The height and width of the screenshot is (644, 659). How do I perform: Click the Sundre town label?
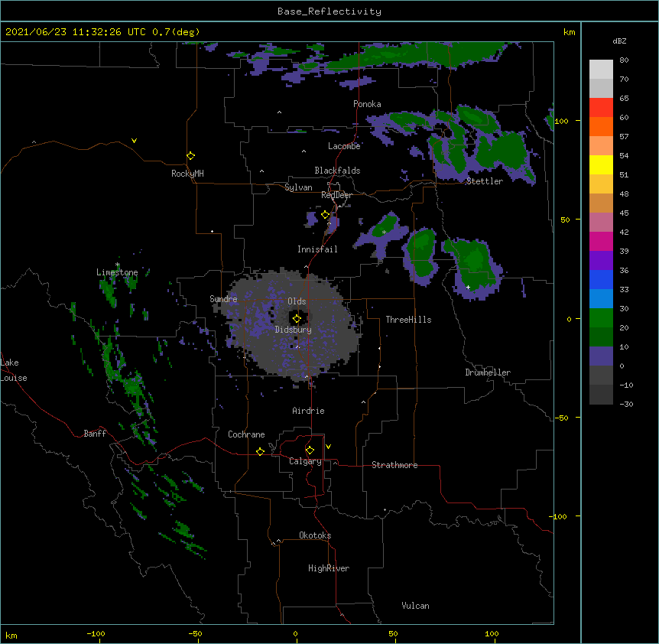coord(223,299)
